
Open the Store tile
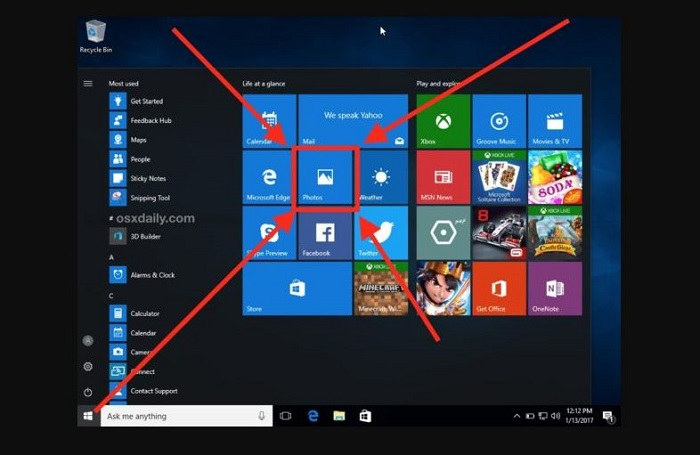(297, 288)
